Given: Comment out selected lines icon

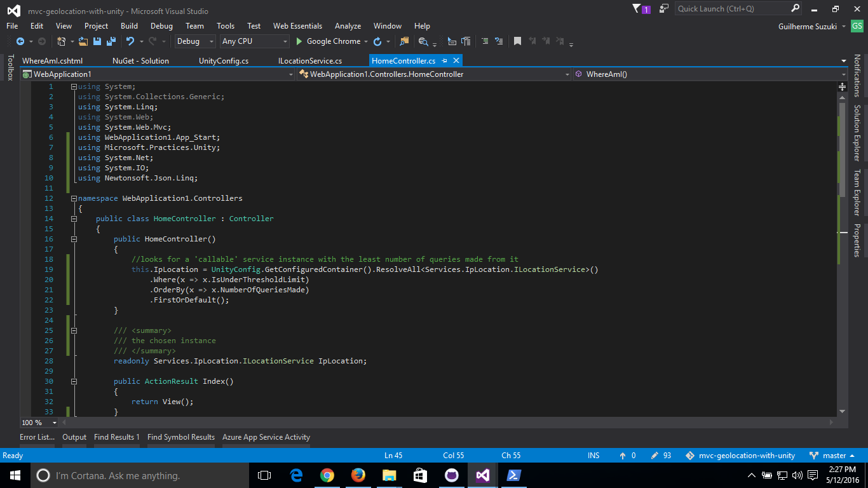Looking at the screenshot, I should point(485,41).
